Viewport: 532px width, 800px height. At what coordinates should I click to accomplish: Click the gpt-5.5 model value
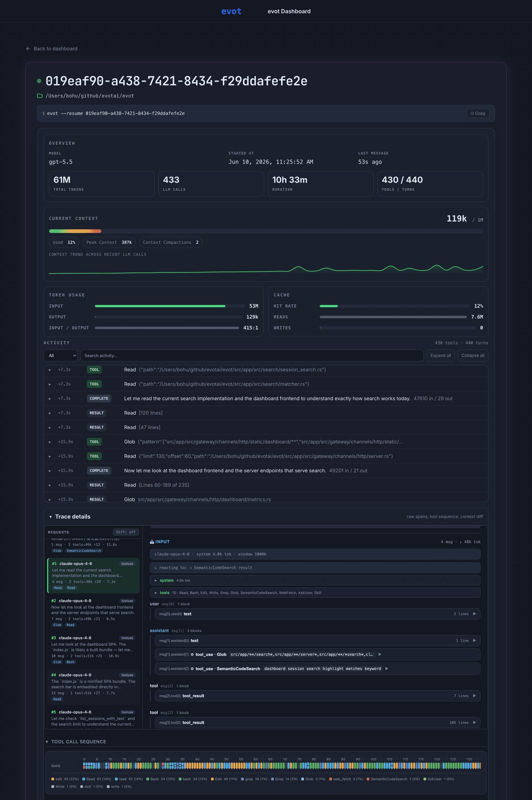click(60, 162)
